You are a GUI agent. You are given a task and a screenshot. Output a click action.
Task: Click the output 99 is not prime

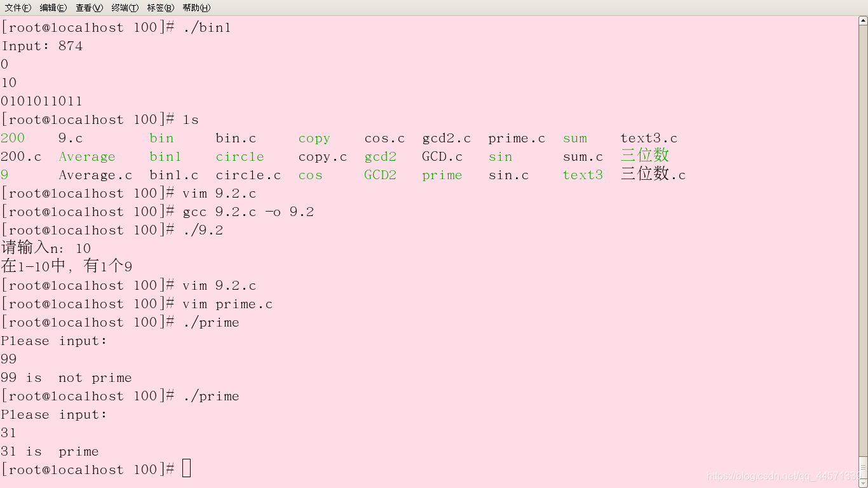coord(66,378)
